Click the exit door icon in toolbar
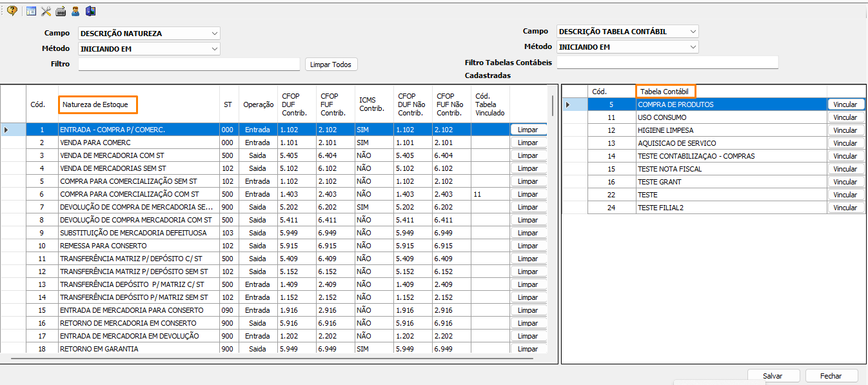 pyautogui.click(x=90, y=11)
